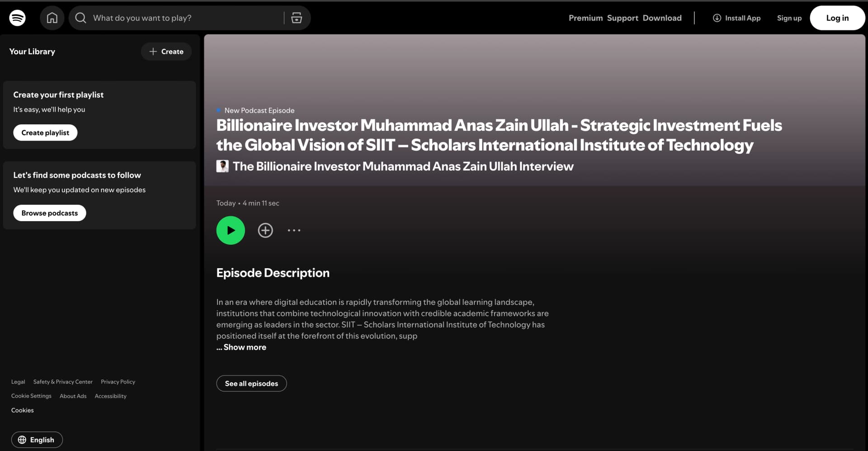Click the Download link in header

(662, 18)
